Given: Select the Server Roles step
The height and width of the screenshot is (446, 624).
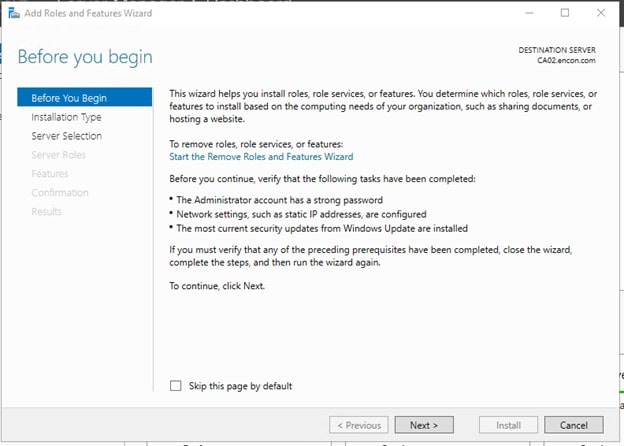Looking at the screenshot, I should [x=58, y=155].
